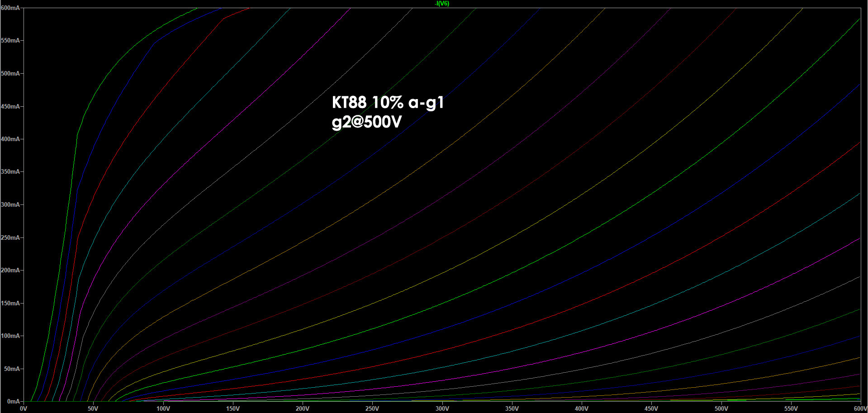
Task: Click the 600mA label on vertical axis
Action: click(10, 8)
